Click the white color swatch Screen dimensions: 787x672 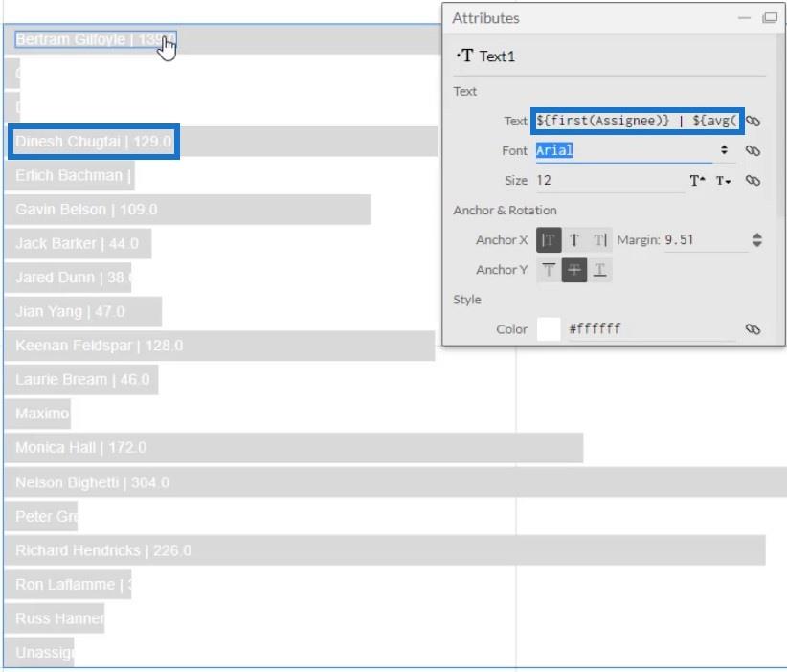click(x=549, y=329)
